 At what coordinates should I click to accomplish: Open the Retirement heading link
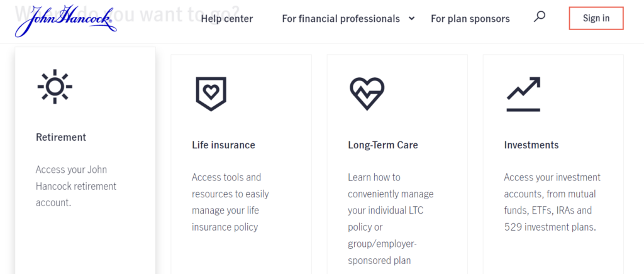point(61,137)
